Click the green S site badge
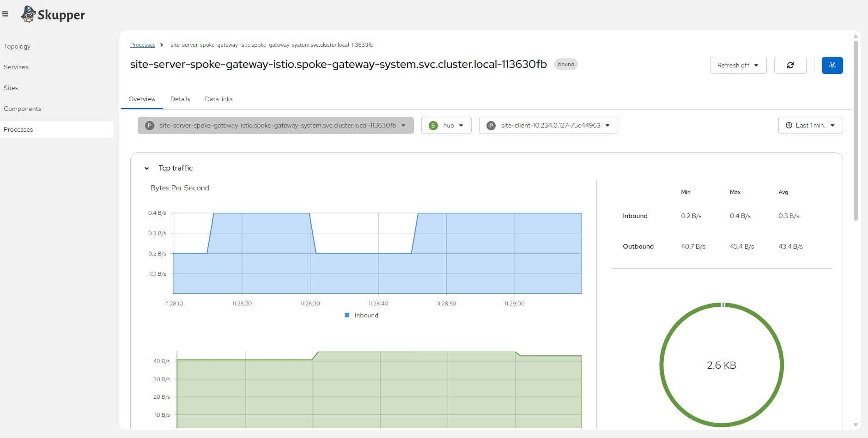 coord(433,126)
